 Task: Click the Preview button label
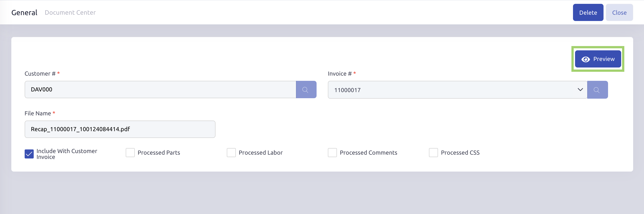pyautogui.click(x=604, y=59)
